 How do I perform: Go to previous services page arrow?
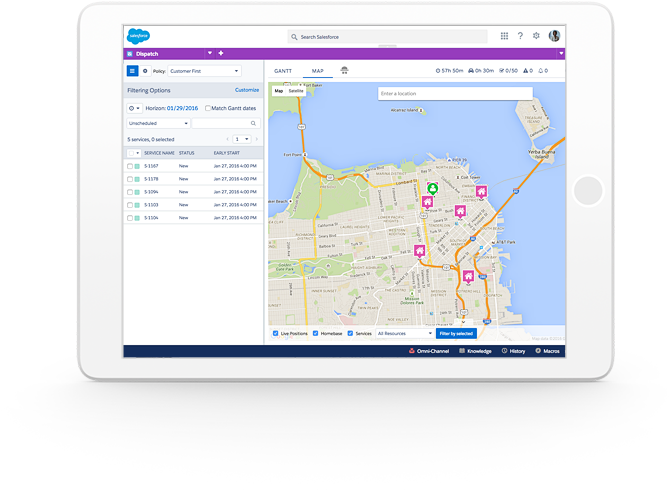point(227,139)
